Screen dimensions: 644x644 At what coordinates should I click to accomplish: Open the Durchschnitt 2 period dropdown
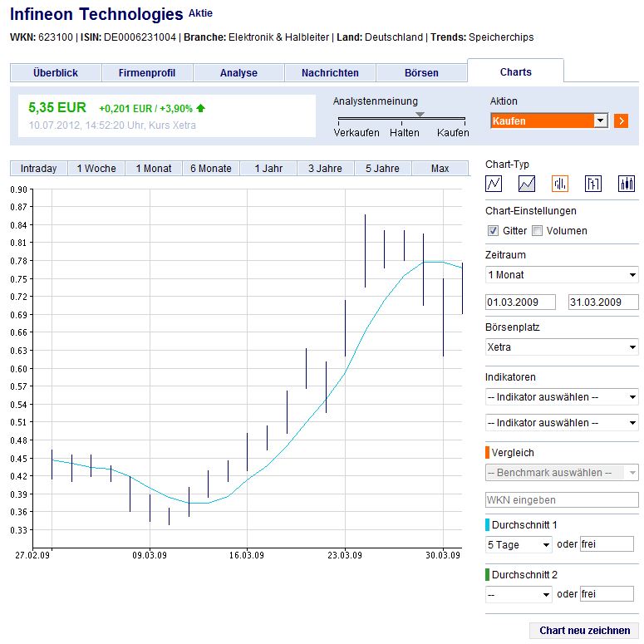(x=519, y=594)
